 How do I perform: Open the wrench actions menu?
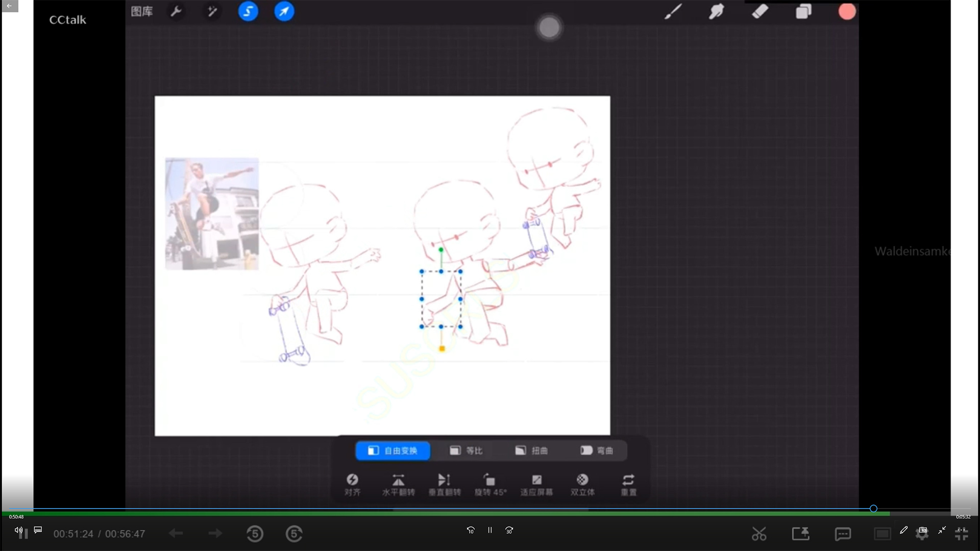point(176,11)
